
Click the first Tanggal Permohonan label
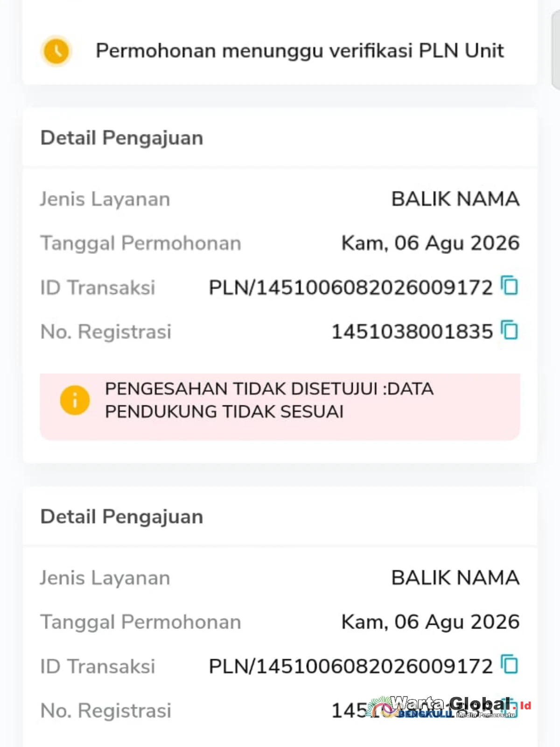(x=140, y=243)
